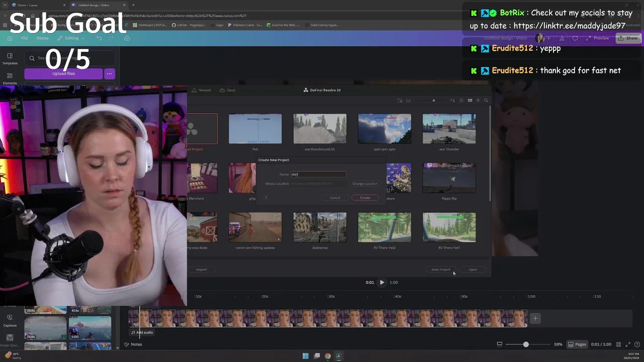The image size is (644, 362).
Task: Click Add audio below the timeline
Action: coord(142,332)
